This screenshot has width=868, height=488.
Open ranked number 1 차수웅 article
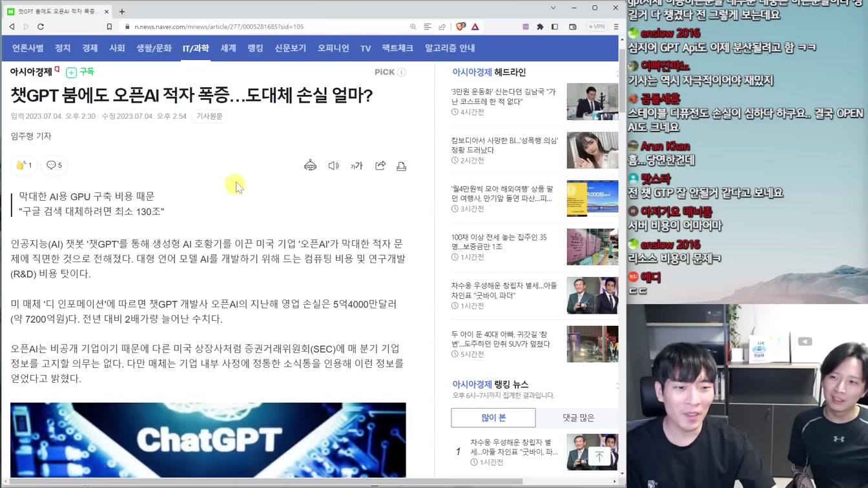click(514, 447)
